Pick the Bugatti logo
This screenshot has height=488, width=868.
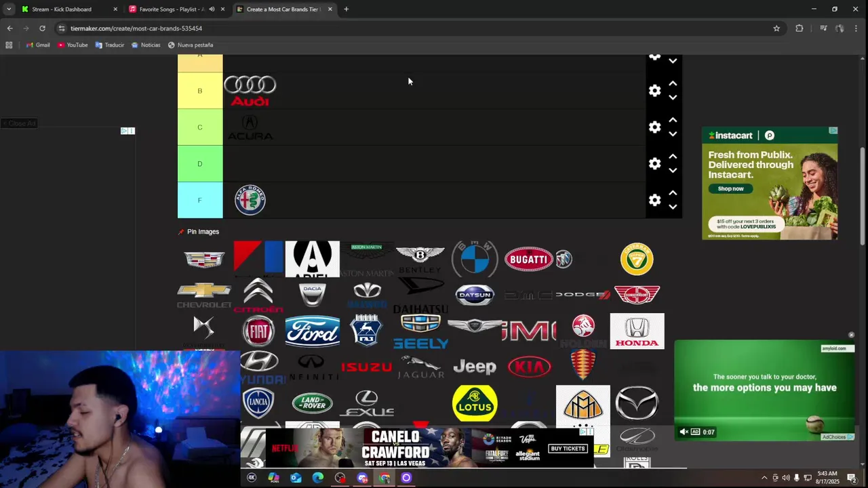click(x=529, y=259)
